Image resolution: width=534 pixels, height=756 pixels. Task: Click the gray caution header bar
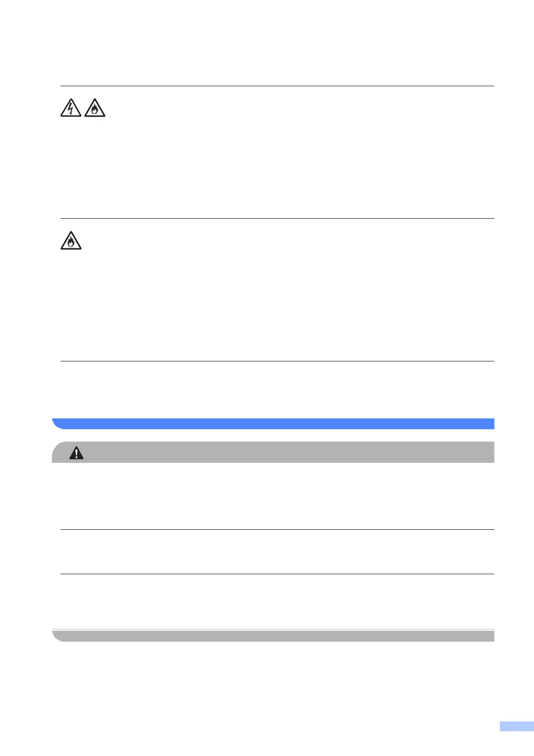coord(273,452)
